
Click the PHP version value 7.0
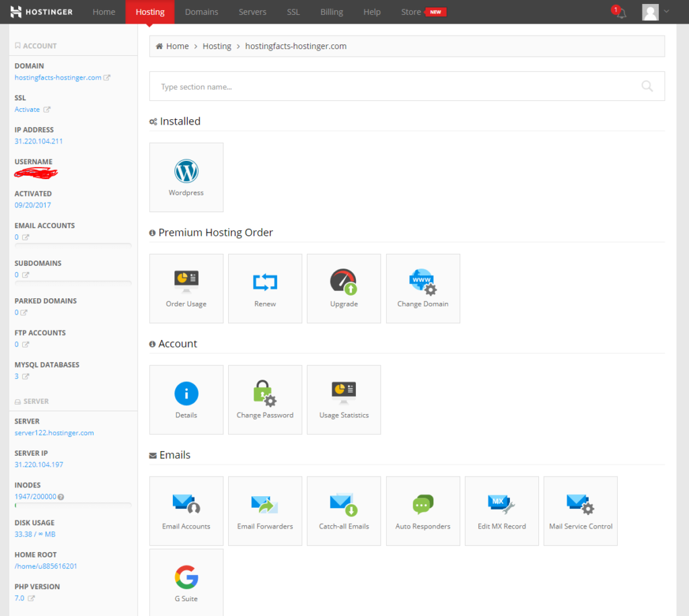point(20,598)
